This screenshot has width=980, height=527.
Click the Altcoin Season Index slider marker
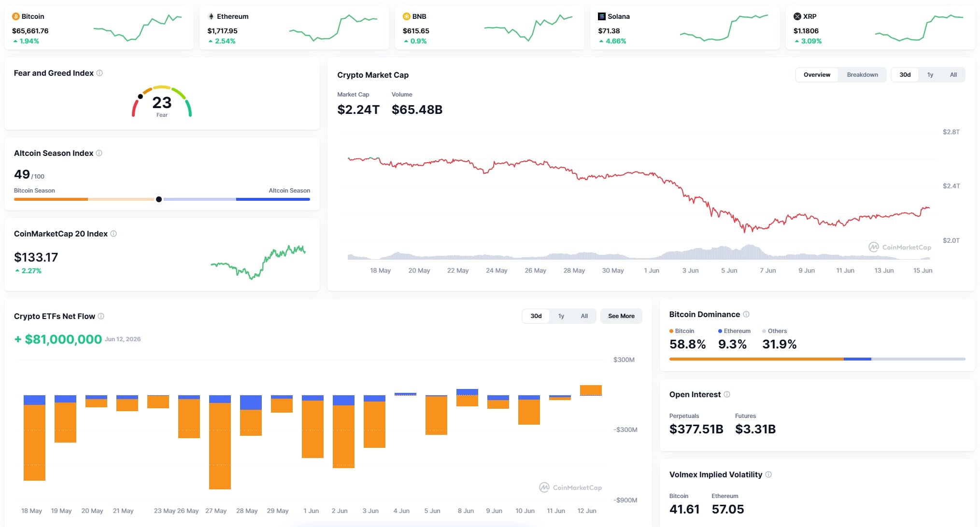pos(159,199)
